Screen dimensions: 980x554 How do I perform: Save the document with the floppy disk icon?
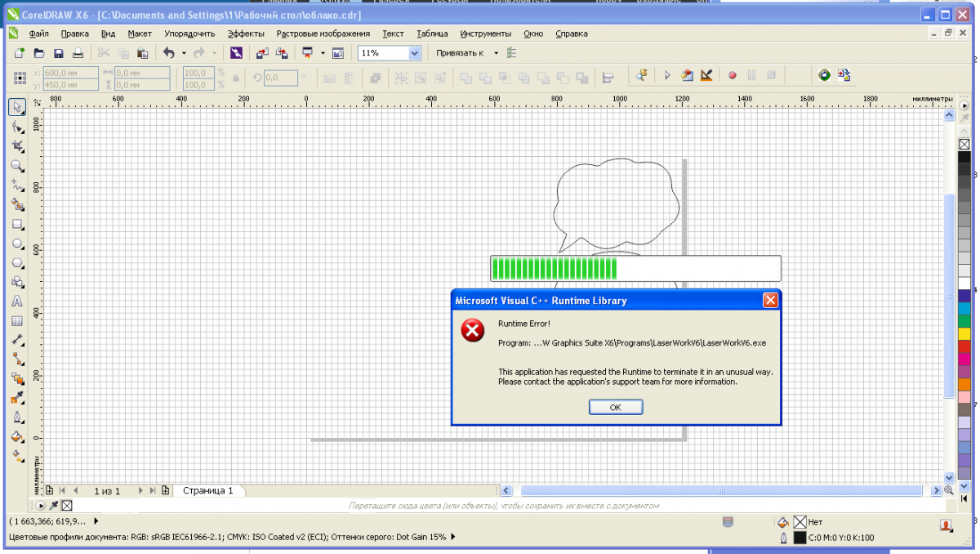[x=58, y=53]
